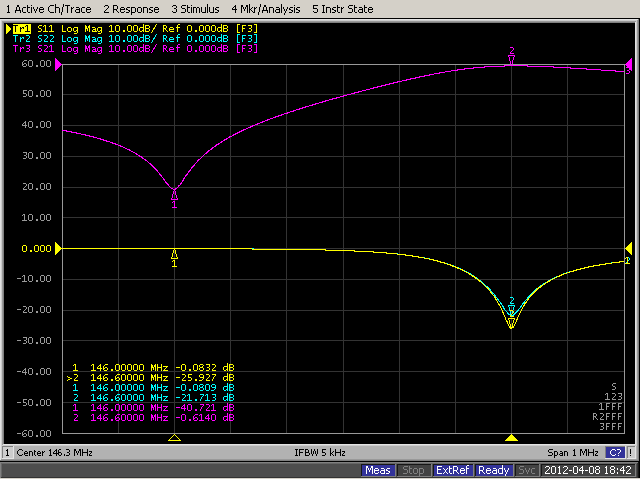Viewport: 640px width, 480px height.
Task: Click the magenta reference triangle on the right edge
Action: pos(629,64)
